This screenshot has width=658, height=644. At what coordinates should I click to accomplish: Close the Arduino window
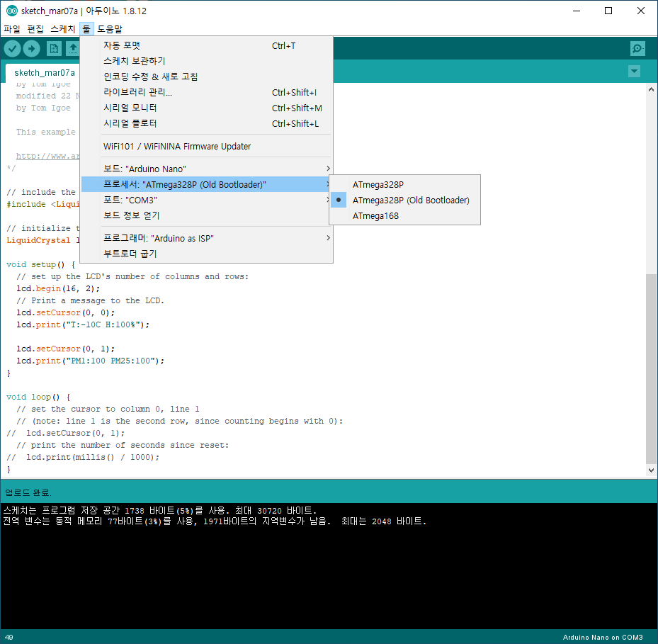tap(641, 11)
